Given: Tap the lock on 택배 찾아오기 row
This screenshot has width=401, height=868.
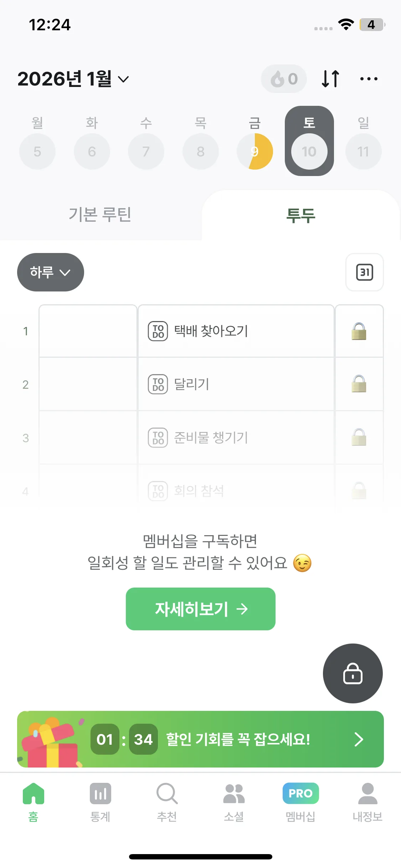Looking at the screenshot, I should pos(359,331).
